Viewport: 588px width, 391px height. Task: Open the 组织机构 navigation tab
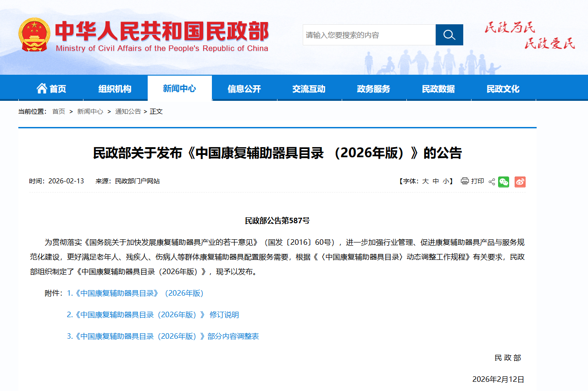point(115,89)
